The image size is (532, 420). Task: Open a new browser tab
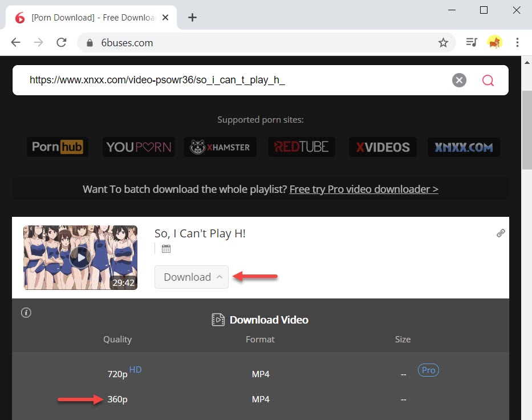coord(192,17)
